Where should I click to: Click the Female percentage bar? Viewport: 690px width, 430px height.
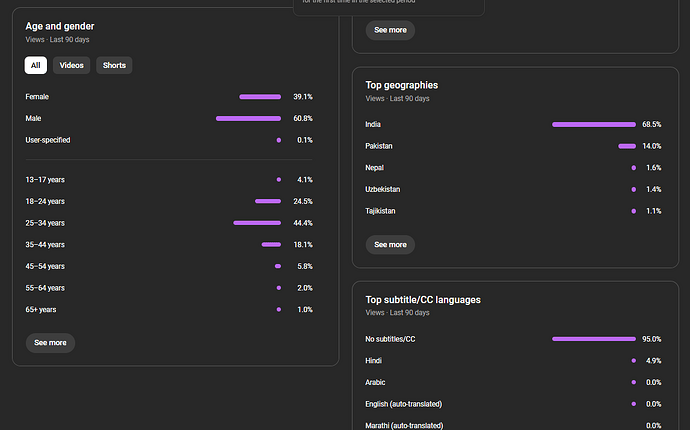point(260,97)
